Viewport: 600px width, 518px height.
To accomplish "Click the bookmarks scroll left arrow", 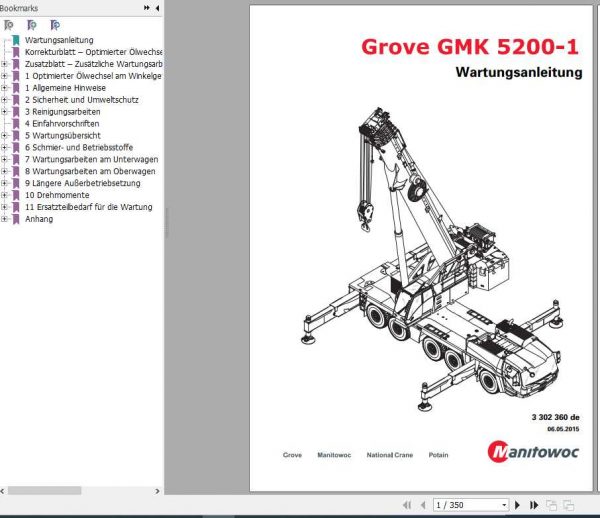I will click(3, 491).
